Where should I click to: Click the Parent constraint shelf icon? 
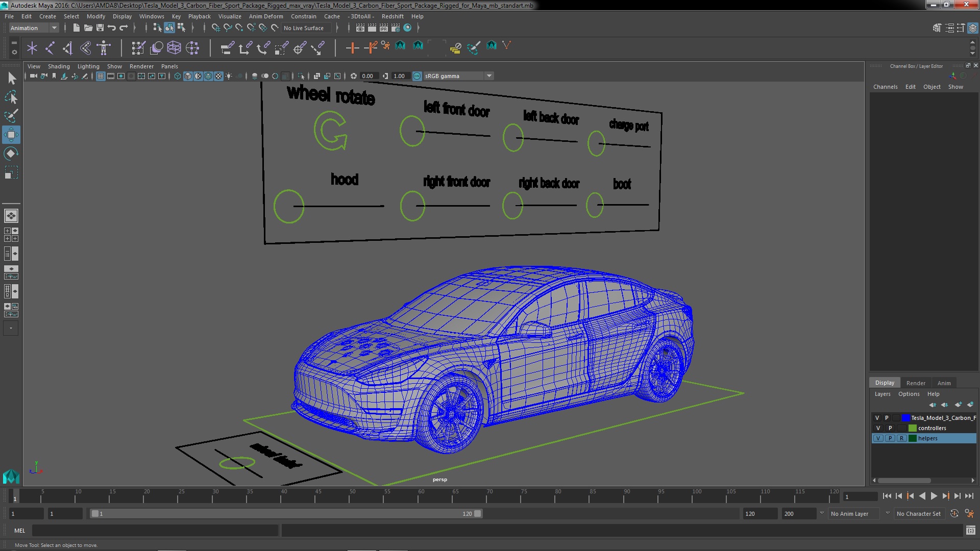[x=227, y=48]
